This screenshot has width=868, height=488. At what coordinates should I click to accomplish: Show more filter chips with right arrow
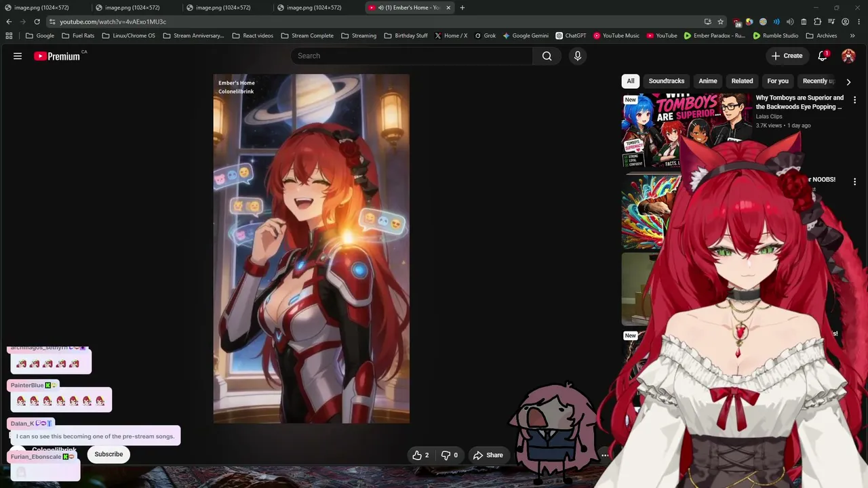[848, 81]
